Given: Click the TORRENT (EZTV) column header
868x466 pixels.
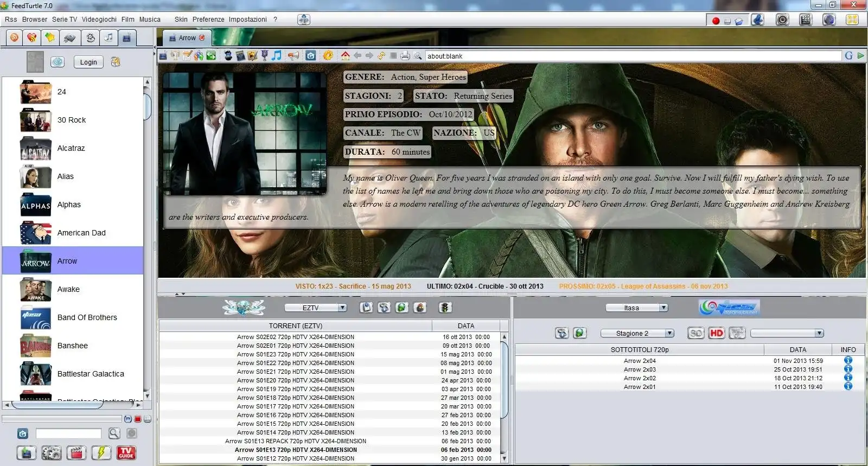Looking at the screenshot, I should [x=296, y=326].
